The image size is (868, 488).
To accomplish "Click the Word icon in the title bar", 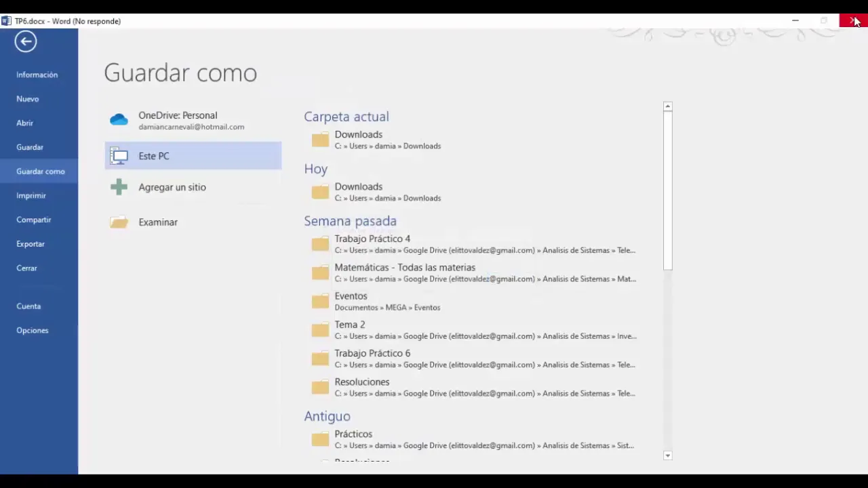I will click(x=6, y=21).
